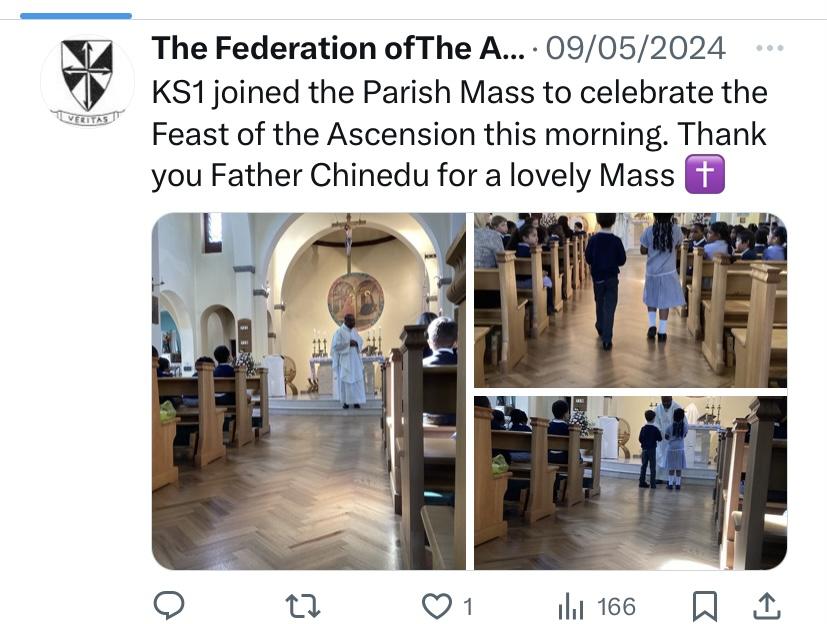This screenshot has height=624, width=827.
Task: Share the tweet via the upload arrow icon
Action: coord(768,605)
